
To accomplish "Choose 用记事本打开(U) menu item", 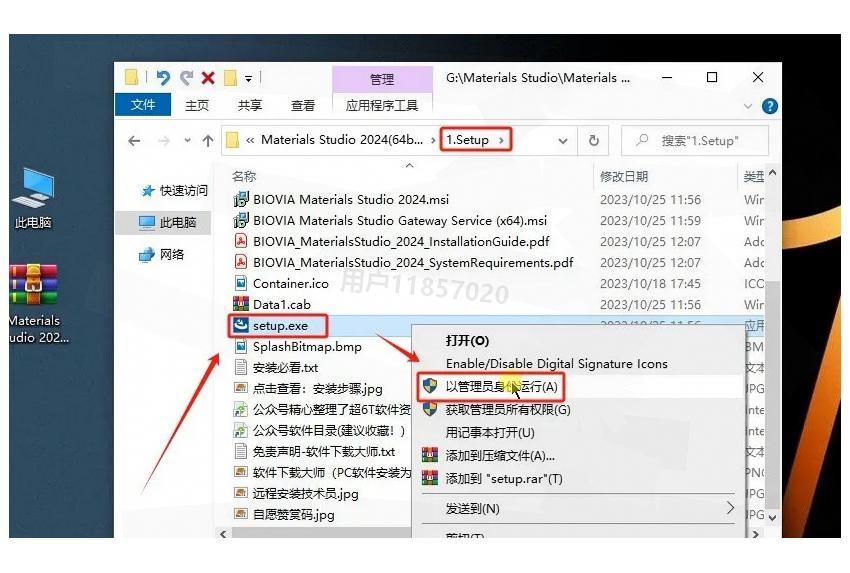I will [x=490, y=433].
